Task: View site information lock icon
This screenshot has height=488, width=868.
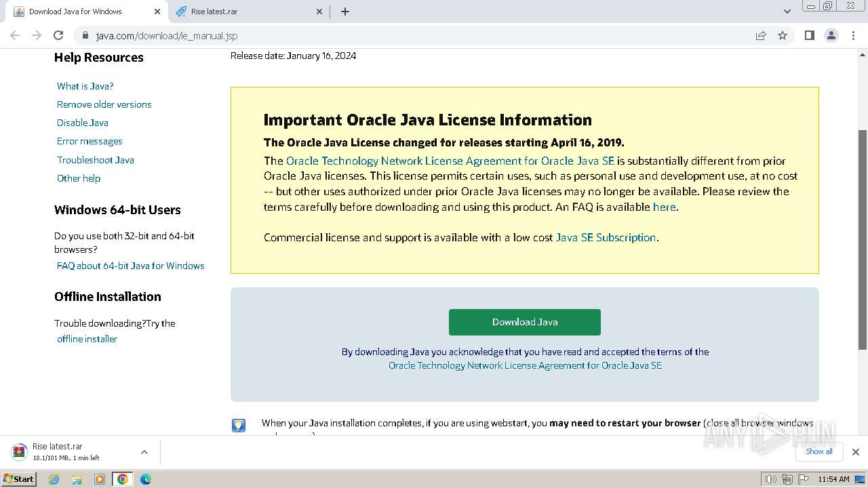Action: point(85,35)
